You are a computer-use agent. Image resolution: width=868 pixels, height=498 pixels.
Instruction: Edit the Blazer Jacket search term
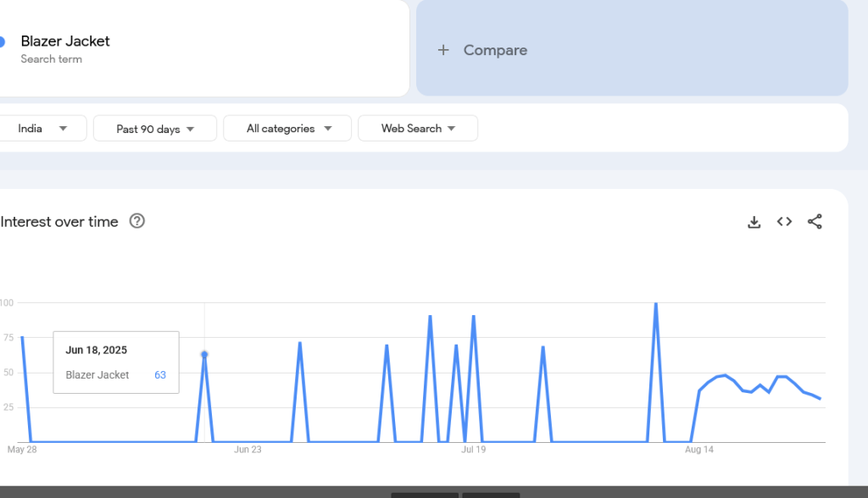click(x=65, y=41)
